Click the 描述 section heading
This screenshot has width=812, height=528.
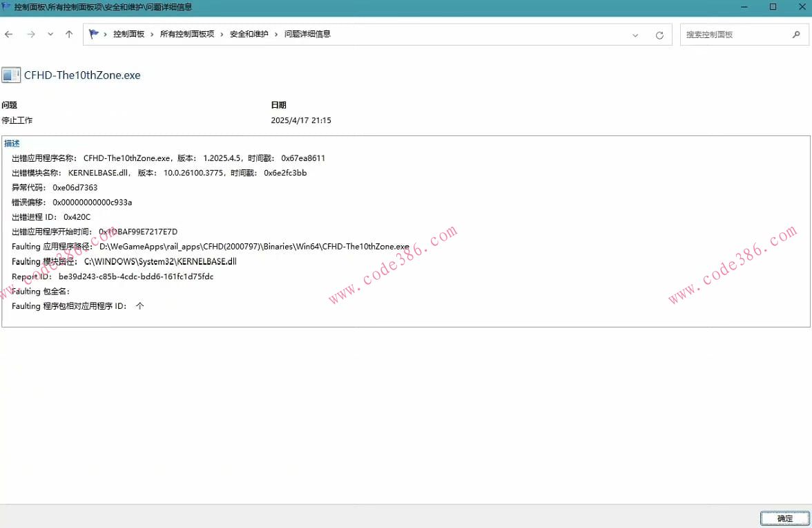click(x=12, y=142)
